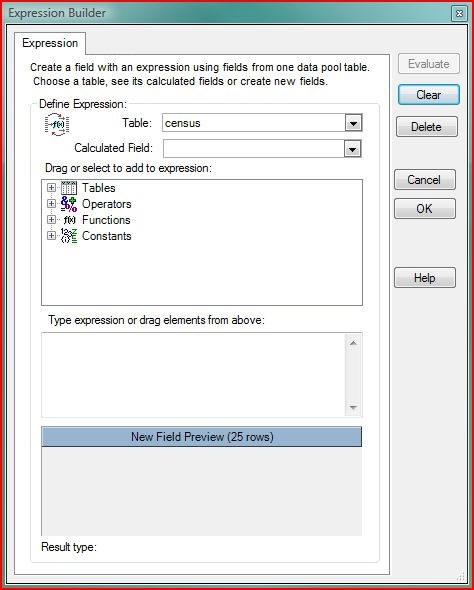Open Help for Expression Builder
Viewport: 474px width, 590px height.
coord(425,278)
